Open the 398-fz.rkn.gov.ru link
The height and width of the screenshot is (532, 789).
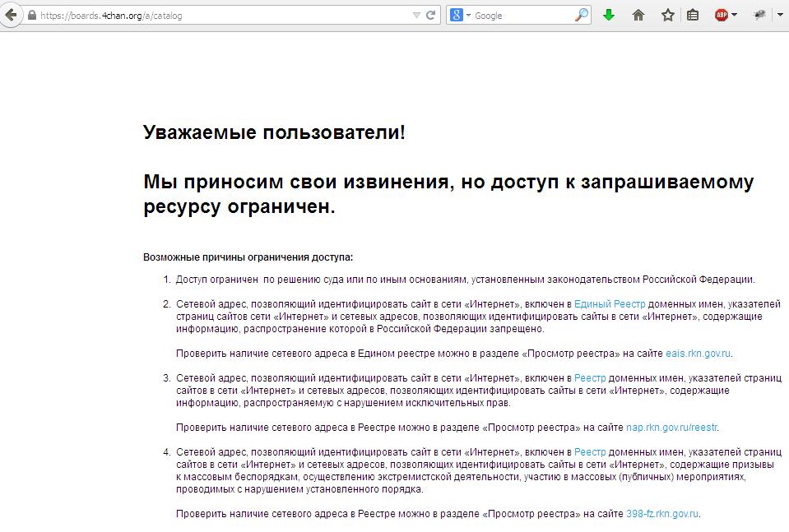click(662, 514)
